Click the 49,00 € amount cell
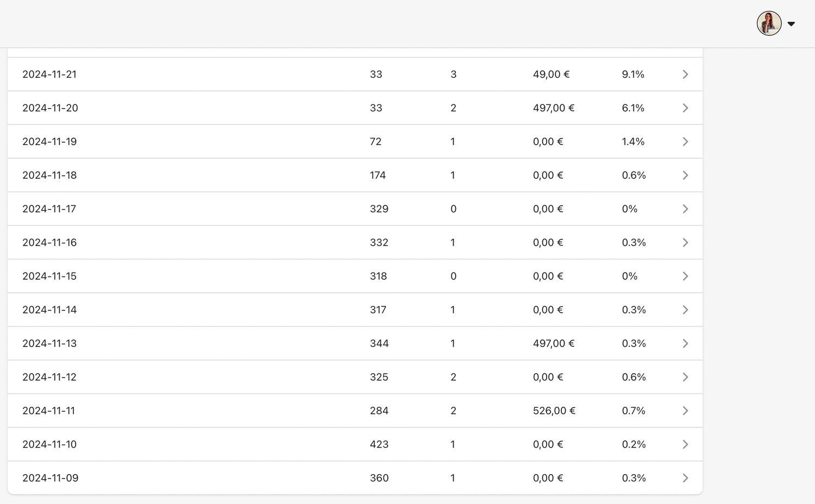This screenshot has width=815, height=504. [551, 74]
